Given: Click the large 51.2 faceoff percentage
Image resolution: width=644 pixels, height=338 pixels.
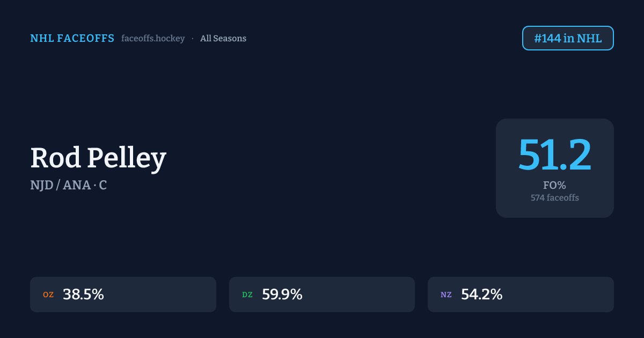Looking at the screenshot, I should coord(554,155).
